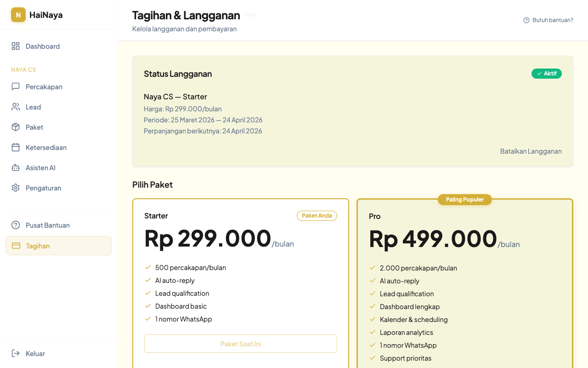Click the Asisten AI robot icon
Viewport: 588px width, 368px height.
click(16, 167)
